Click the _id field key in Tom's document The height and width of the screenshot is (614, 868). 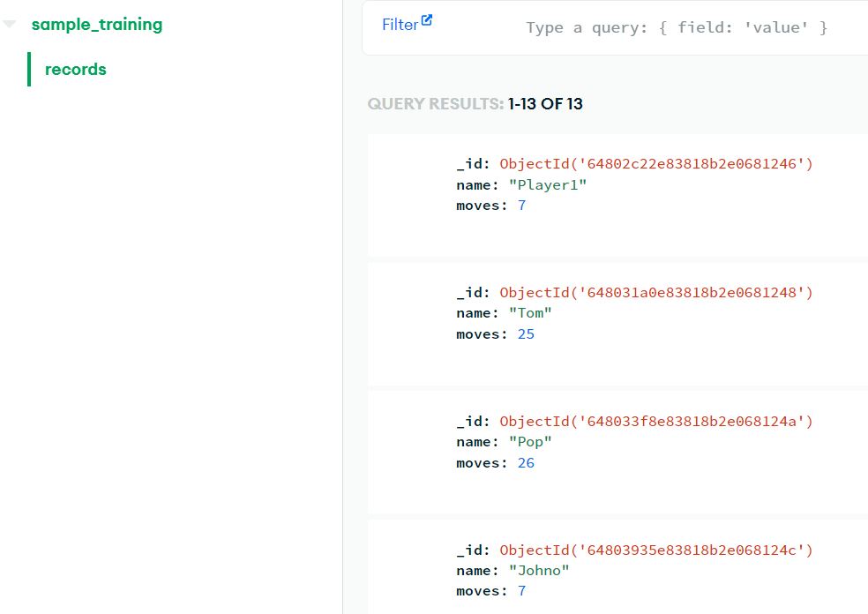[x=473, y=292]
